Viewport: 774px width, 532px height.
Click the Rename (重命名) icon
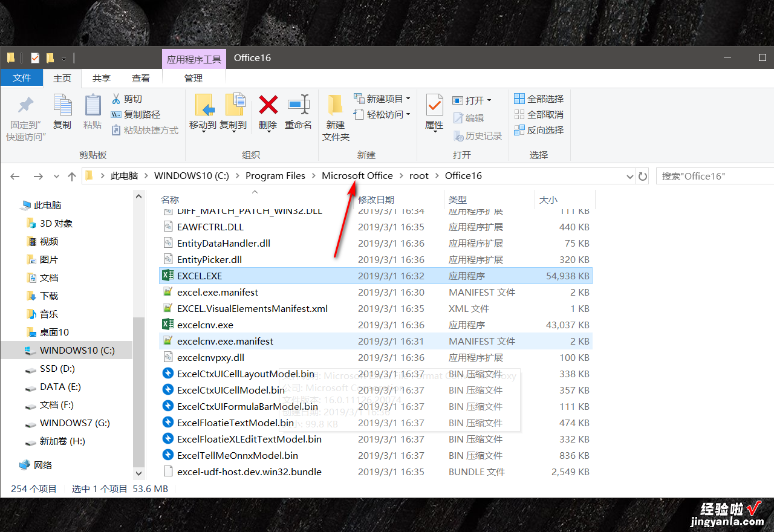(x=298, y=105)
